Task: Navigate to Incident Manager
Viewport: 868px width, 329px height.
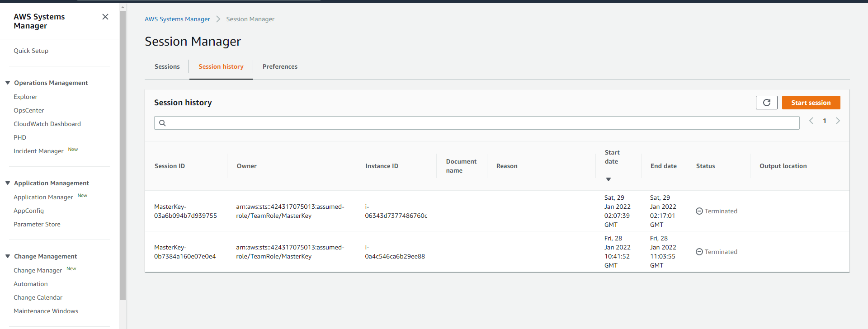Action: pyautogui.click(x=38, y=151)
